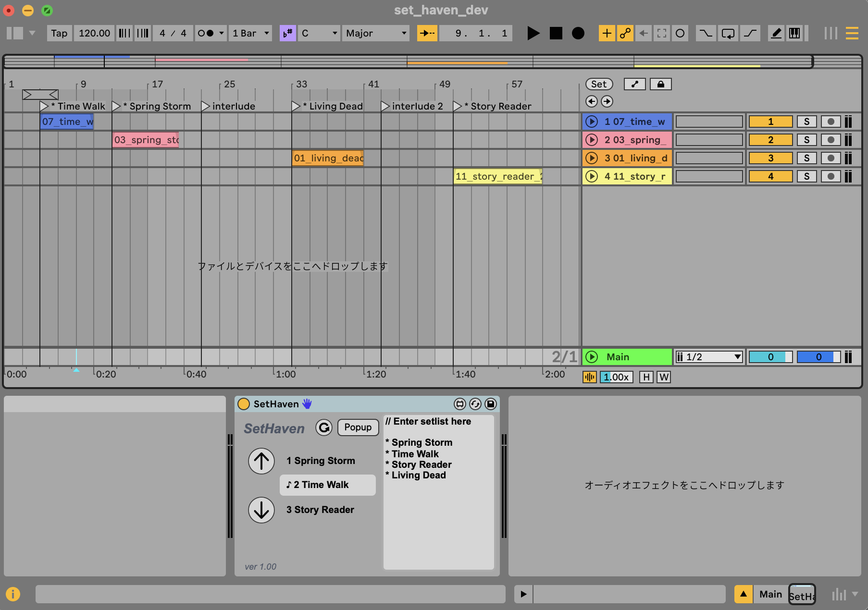Click the SetHaven up arrow button
This screenshot has width=868, height=610.
click(x=261, y=461)
